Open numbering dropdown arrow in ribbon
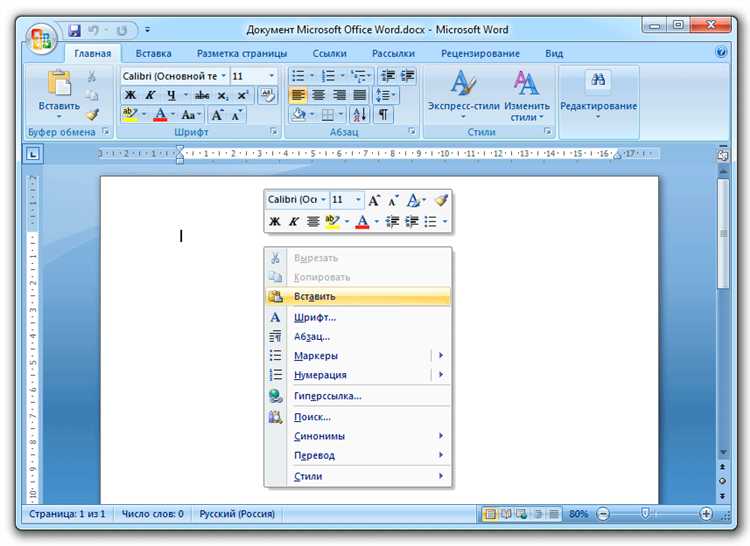This screenshot has width=750, height=546. [342, 76]
